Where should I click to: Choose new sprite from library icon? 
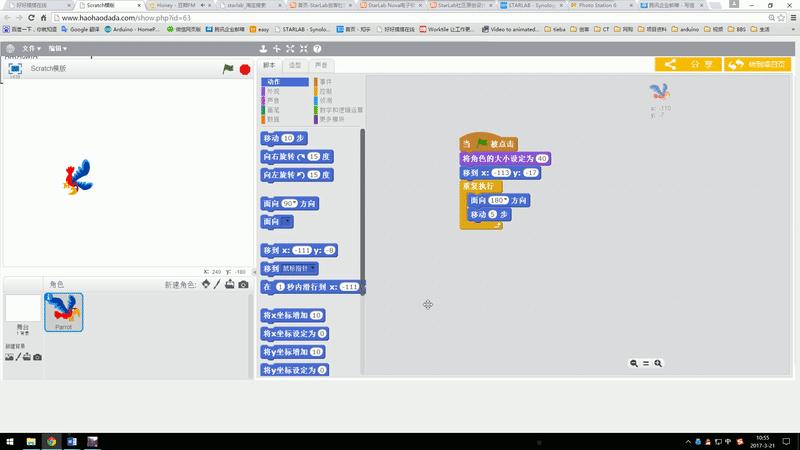point(206,284)
